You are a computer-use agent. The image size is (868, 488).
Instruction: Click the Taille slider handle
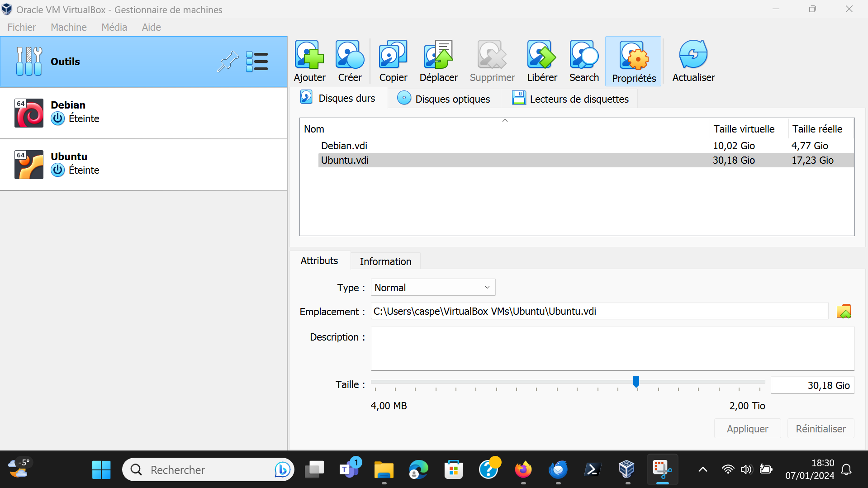click(x=636, y=382)
